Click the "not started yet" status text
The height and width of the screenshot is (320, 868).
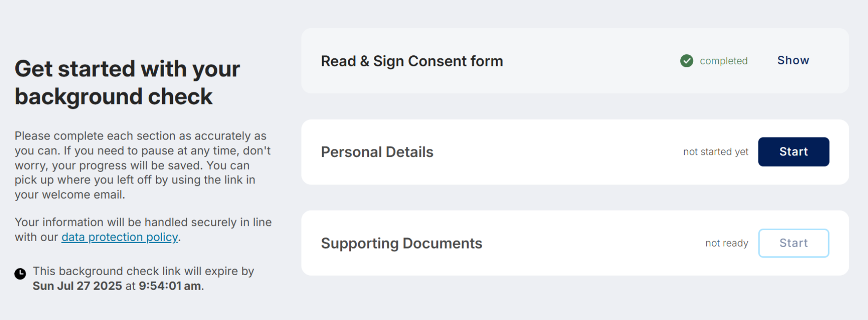(715, 152)
